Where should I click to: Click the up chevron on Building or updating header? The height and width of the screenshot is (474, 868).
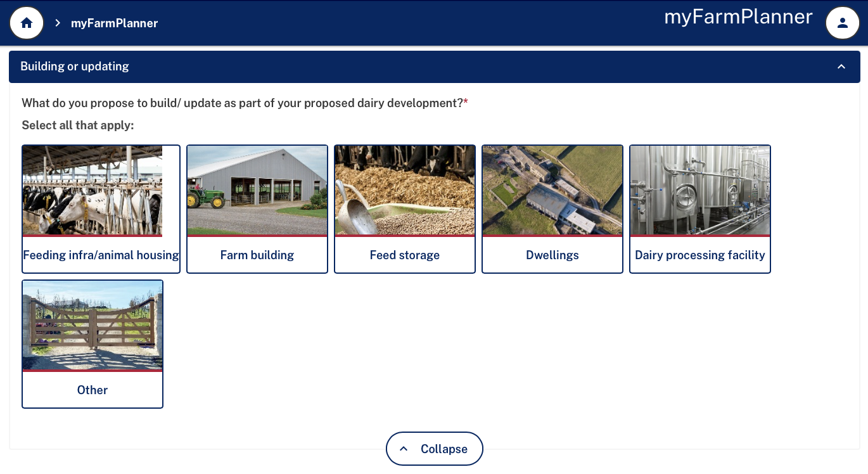pyautogui.click(x=841, y=66)
